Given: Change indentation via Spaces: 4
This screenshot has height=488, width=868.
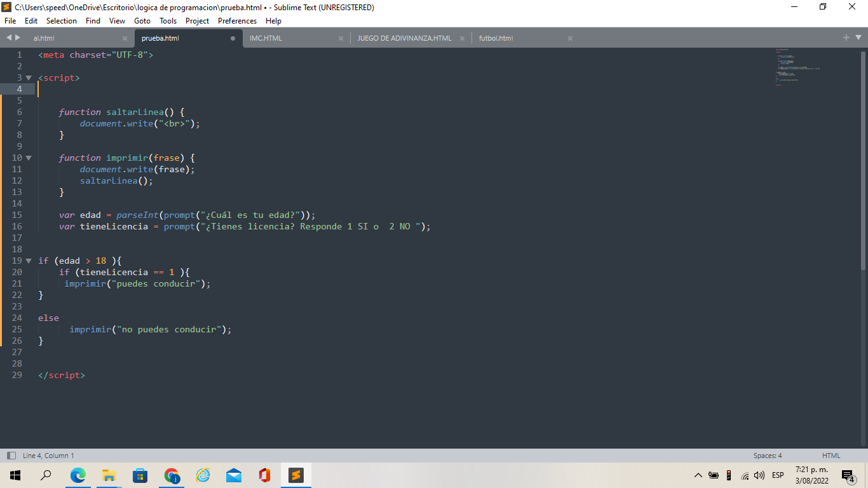Looking at the screenshot, I should pyautogui.click(x=768, y=456).
